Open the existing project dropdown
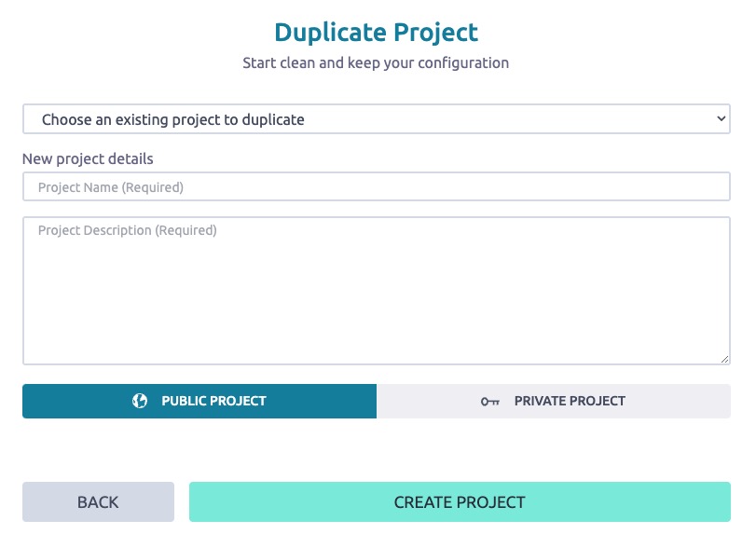 [x=377, y=119]
